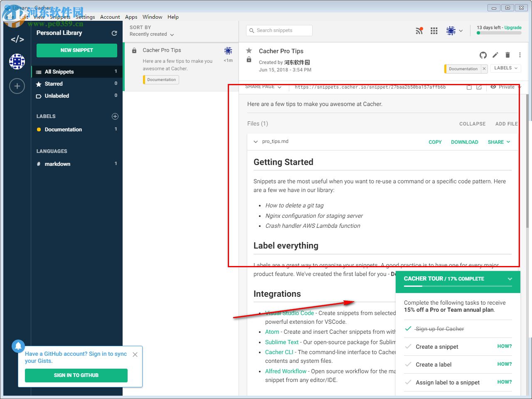Screen dimensions: 532x399
Task: Open the Sort By dropdown
Action: 152,34
